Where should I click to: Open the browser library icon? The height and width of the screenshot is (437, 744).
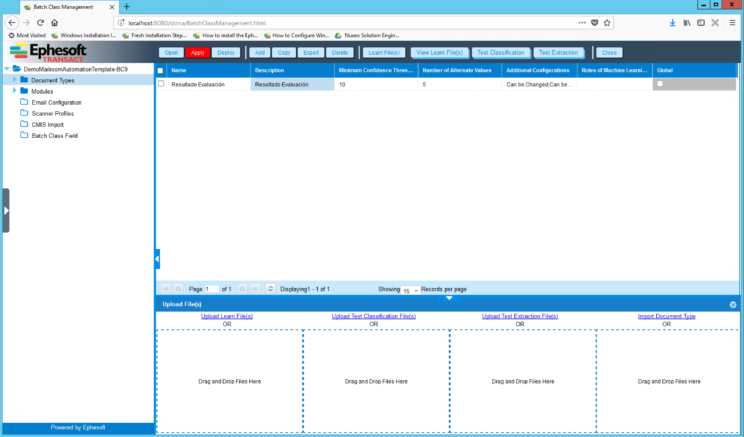click(x=687, y=22)
